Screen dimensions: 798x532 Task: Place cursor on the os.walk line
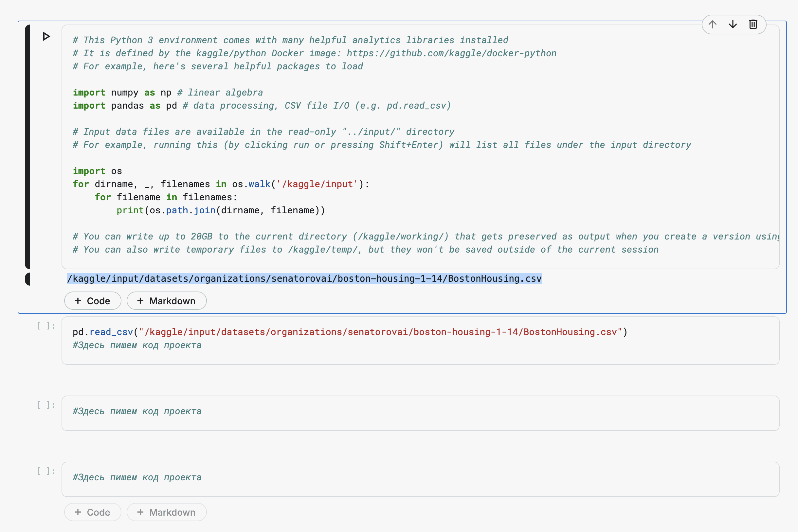pos(221,184)
